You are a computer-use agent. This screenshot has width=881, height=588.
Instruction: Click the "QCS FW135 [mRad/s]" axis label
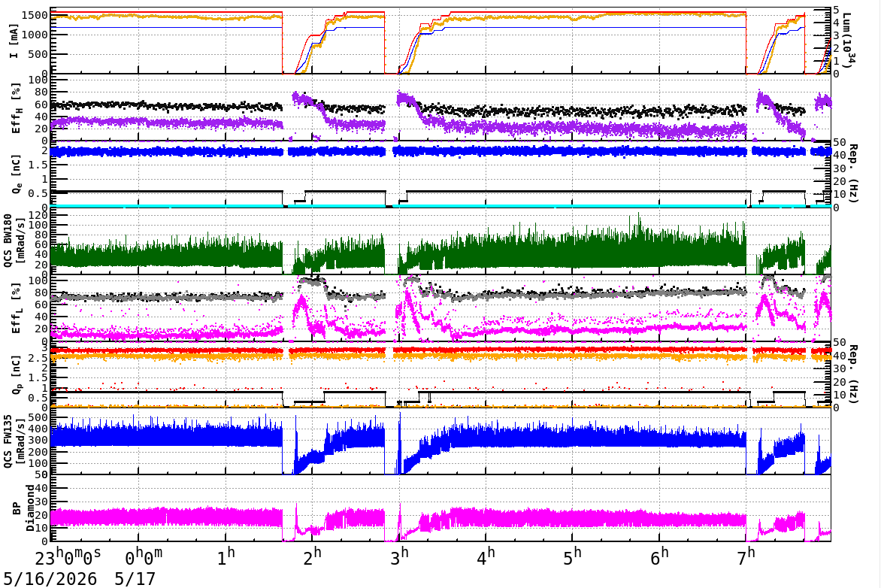(14, 441)
